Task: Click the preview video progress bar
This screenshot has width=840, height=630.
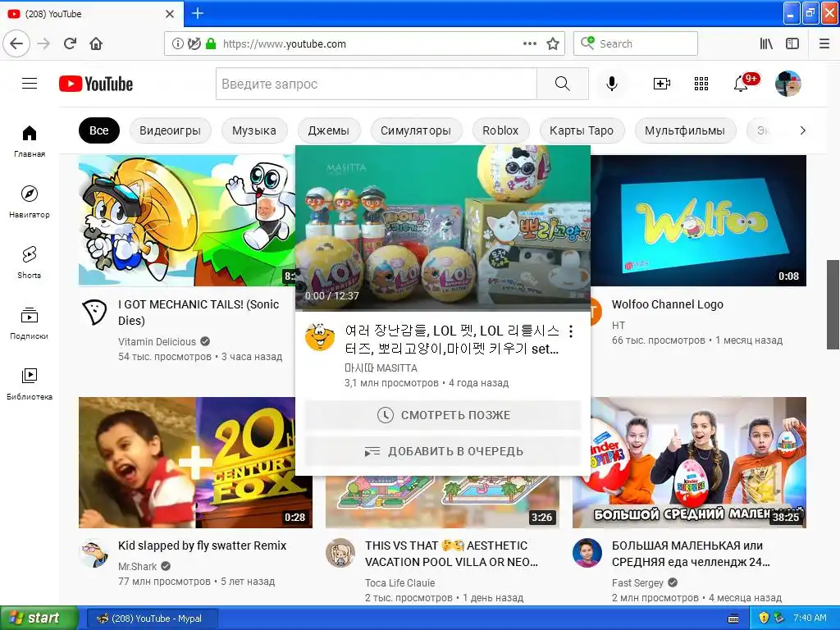Action: 443,309
